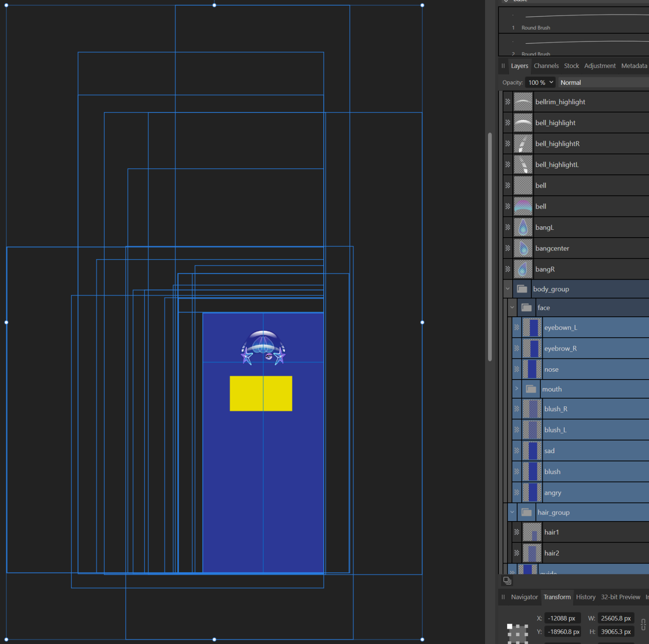Click the pixel layer icon beside nose

pyautogui.click(x=517, y=370)
